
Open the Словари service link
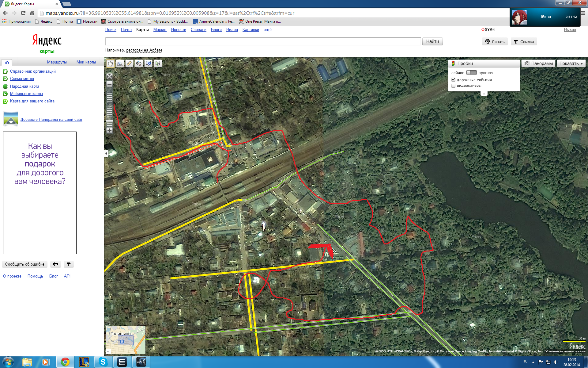point(198,29)
